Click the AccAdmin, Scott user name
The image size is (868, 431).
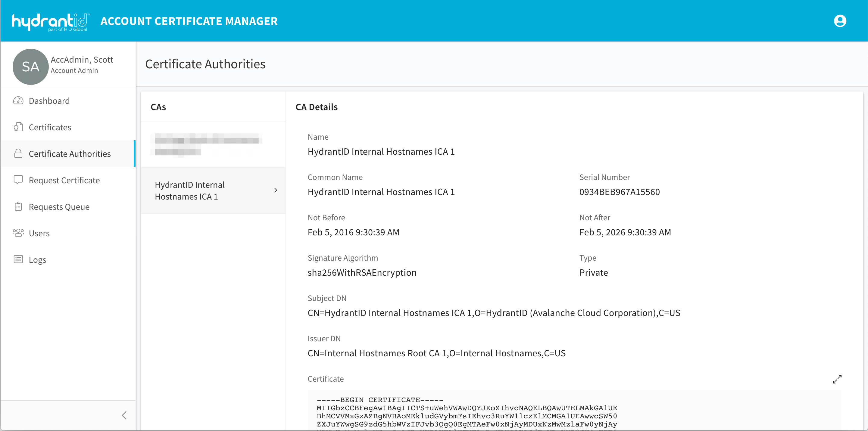82,60
